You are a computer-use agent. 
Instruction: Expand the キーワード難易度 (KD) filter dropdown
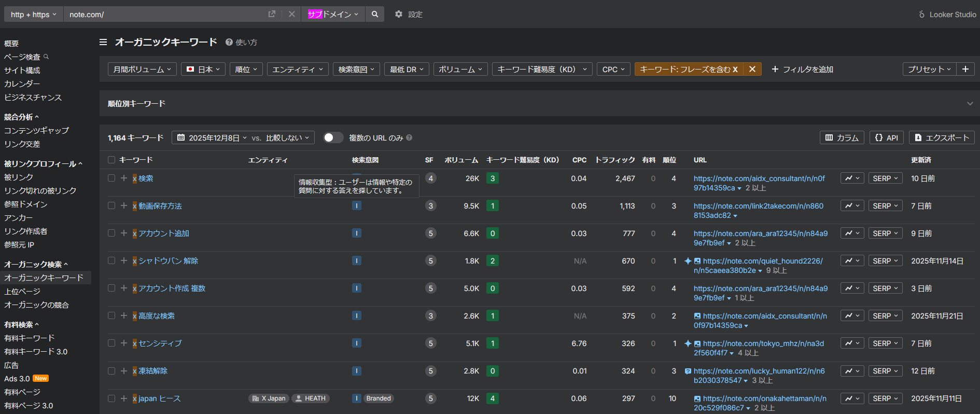click(x=541, y=69)
